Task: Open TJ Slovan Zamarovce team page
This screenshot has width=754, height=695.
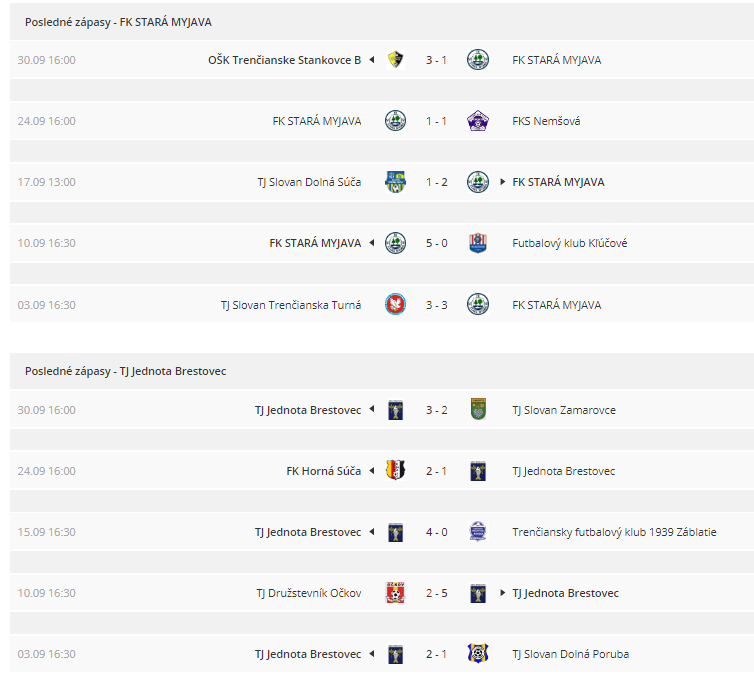Action: (564, 410)
